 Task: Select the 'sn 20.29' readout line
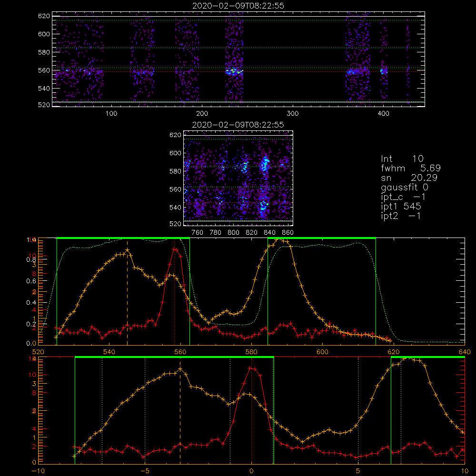click(409, 178)
